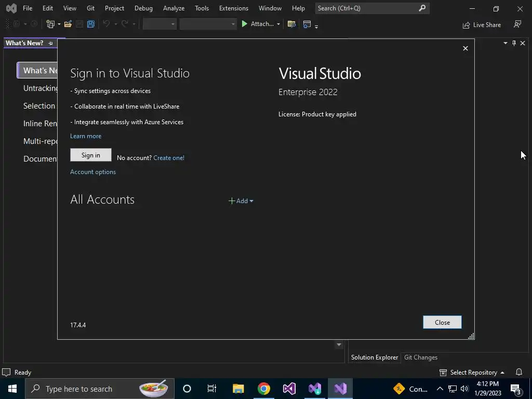Pin the What's New? tab
The image size is (532, 399).
pos(50,43)
